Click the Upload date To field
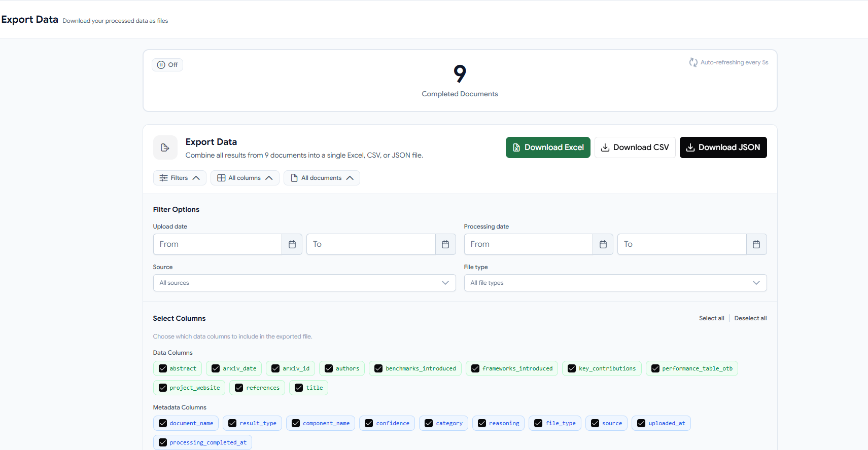The height and width of the screenshot is (450, 868). click(371, 244)
